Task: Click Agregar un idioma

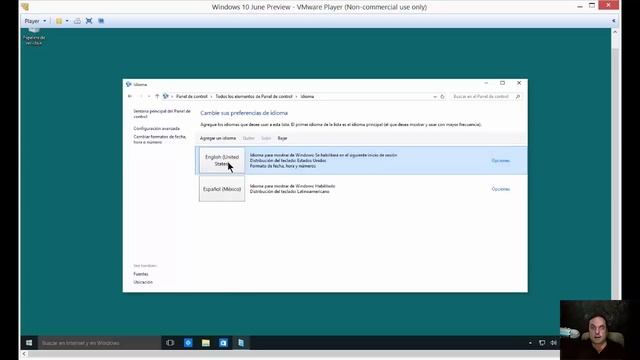Action: (218, 138)
